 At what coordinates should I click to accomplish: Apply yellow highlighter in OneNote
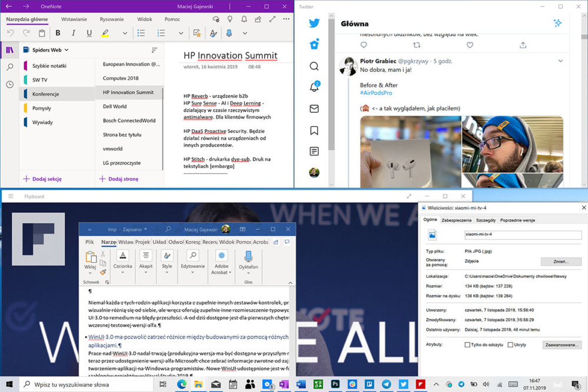point(105,33)
